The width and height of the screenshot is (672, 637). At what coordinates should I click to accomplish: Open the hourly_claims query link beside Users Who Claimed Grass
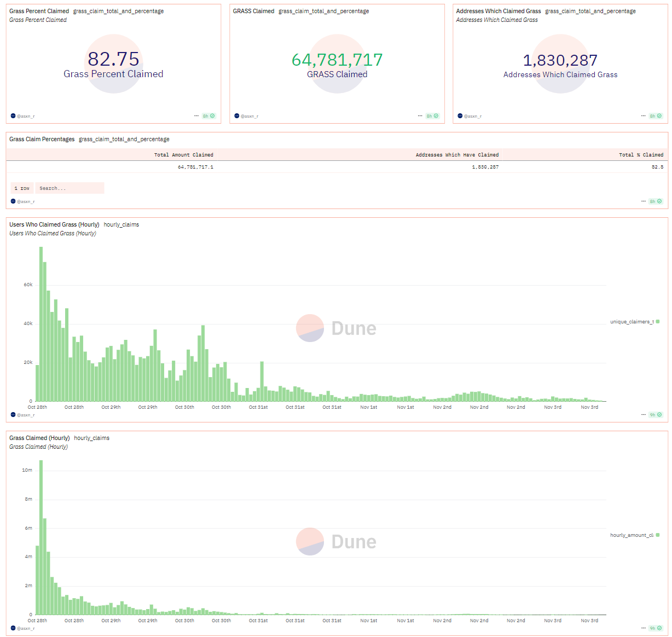(x=121, y=224)
